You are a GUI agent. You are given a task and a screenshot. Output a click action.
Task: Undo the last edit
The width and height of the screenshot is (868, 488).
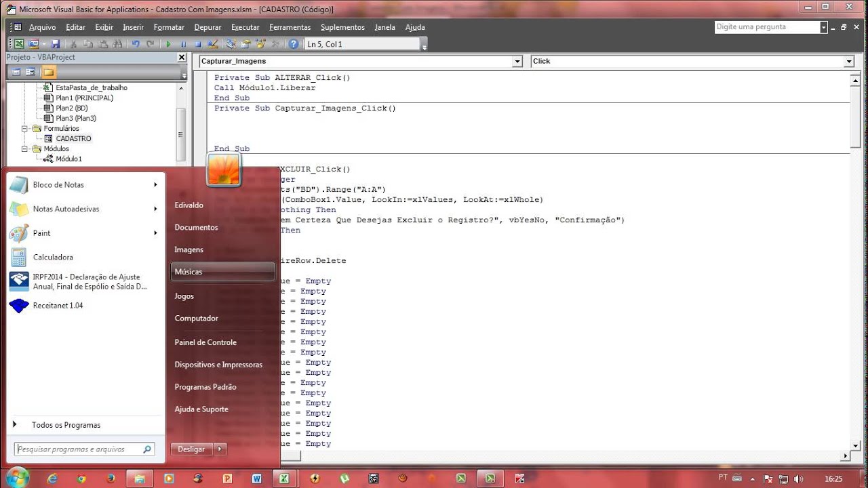tap(136, 44)
